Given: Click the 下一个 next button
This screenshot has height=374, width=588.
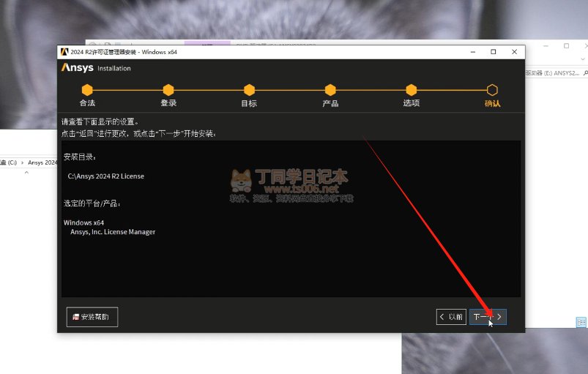Looking at the screenshot, I should point(488,317).
